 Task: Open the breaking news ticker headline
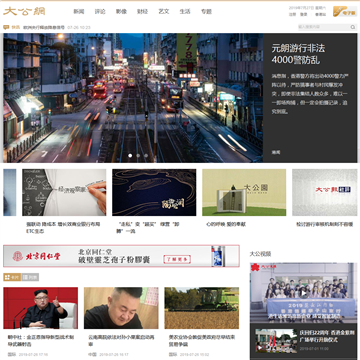click(44, 28)
